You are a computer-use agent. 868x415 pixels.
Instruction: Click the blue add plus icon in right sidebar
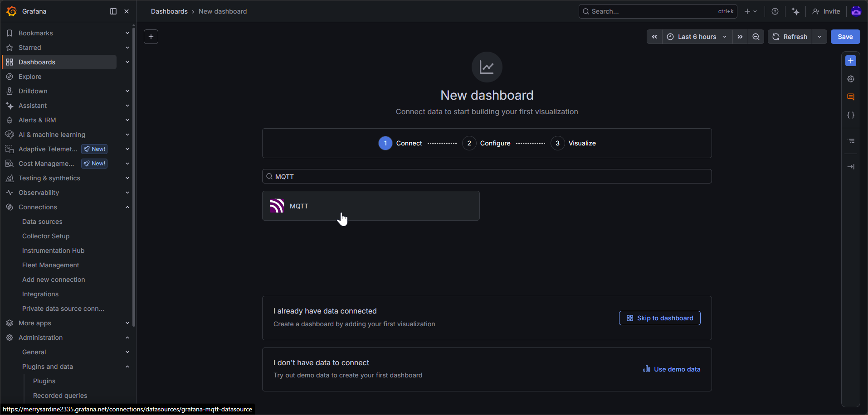(x=851, y=61)
